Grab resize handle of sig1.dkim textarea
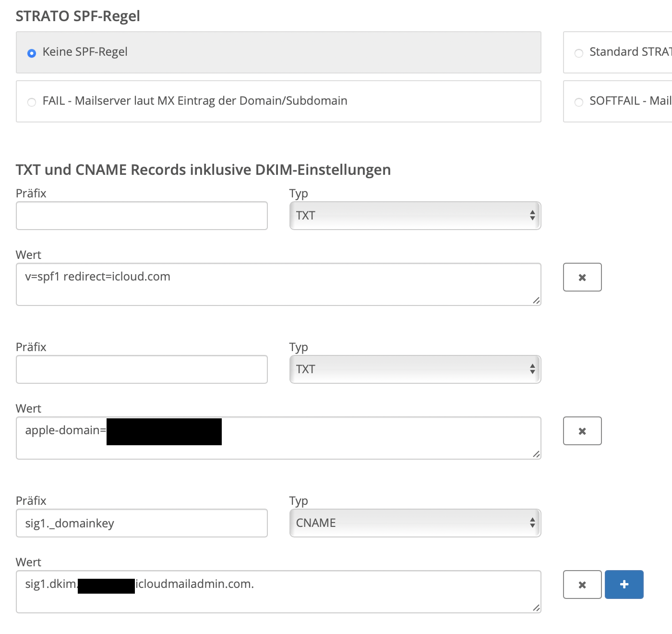Screen dimensions: 672x634 536,608
